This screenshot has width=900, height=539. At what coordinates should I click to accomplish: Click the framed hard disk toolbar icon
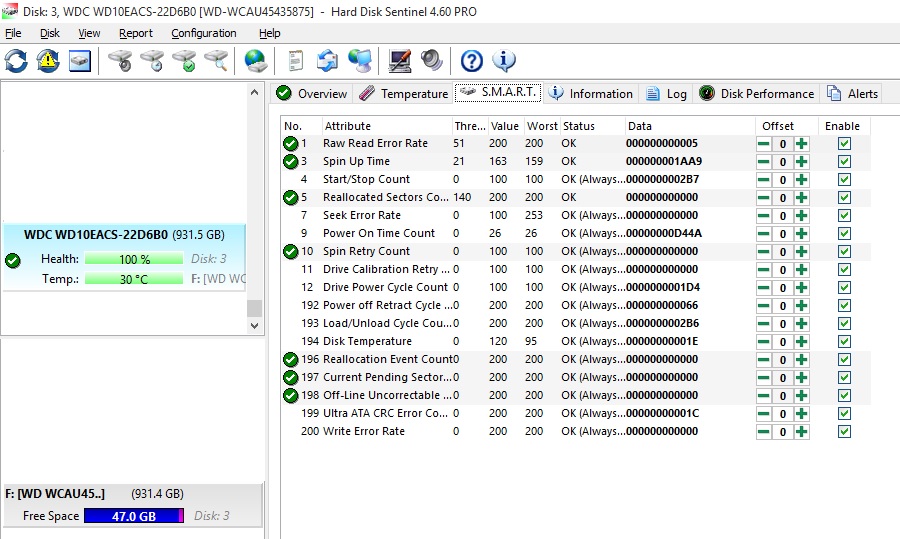(80, 60)
